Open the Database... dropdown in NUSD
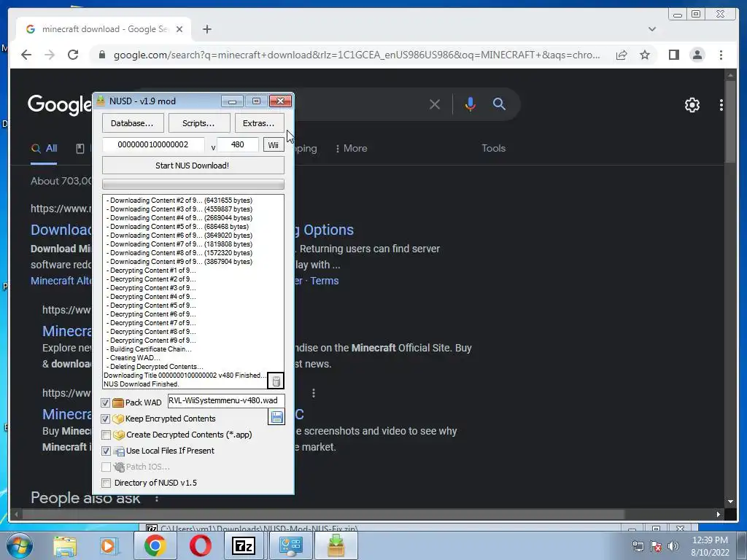 pos(133,122)
